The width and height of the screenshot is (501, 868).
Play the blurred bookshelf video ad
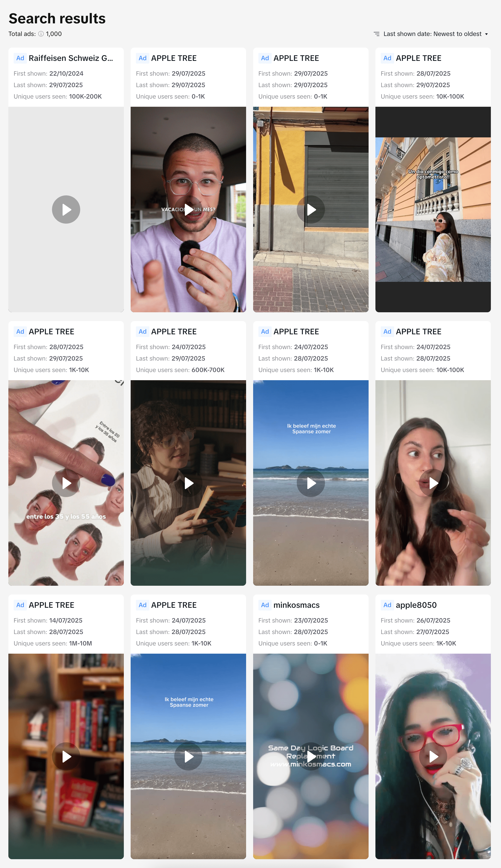click(x=66, y=756)
